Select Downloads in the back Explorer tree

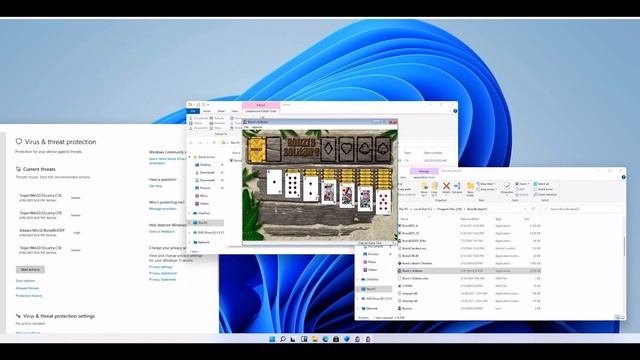pyautogui.click(x=207, y=172)
